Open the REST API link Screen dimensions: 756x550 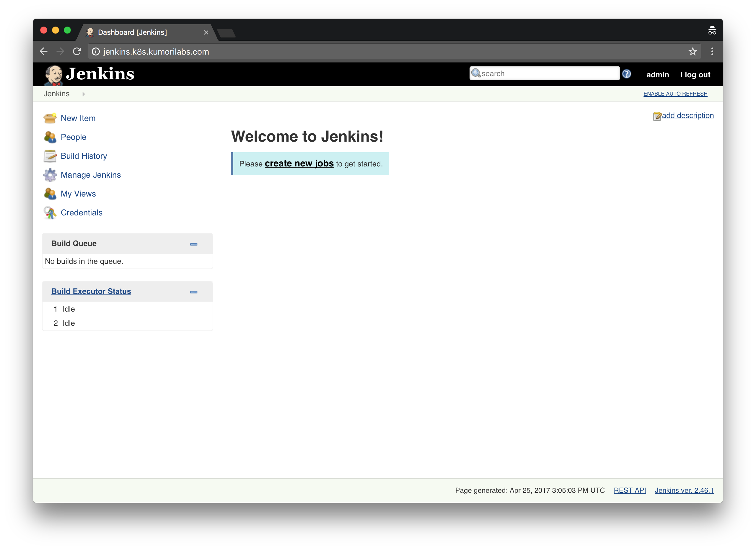pyautogui.click(x=630, y=490)
